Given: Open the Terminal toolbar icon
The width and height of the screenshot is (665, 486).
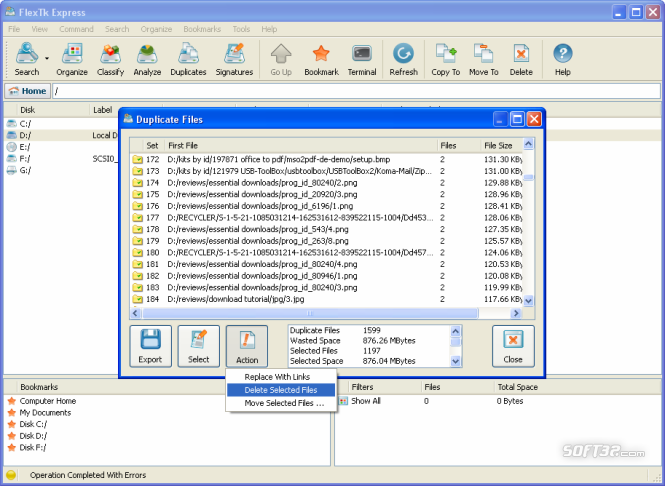Looking at the screenshot, I should [x=362, y=59].
